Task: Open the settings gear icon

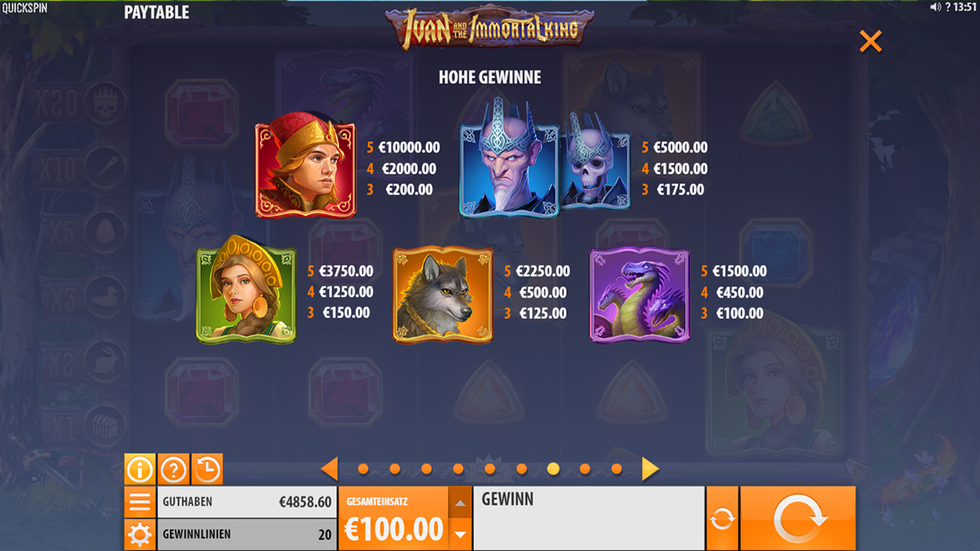Action: click(140, 535)
